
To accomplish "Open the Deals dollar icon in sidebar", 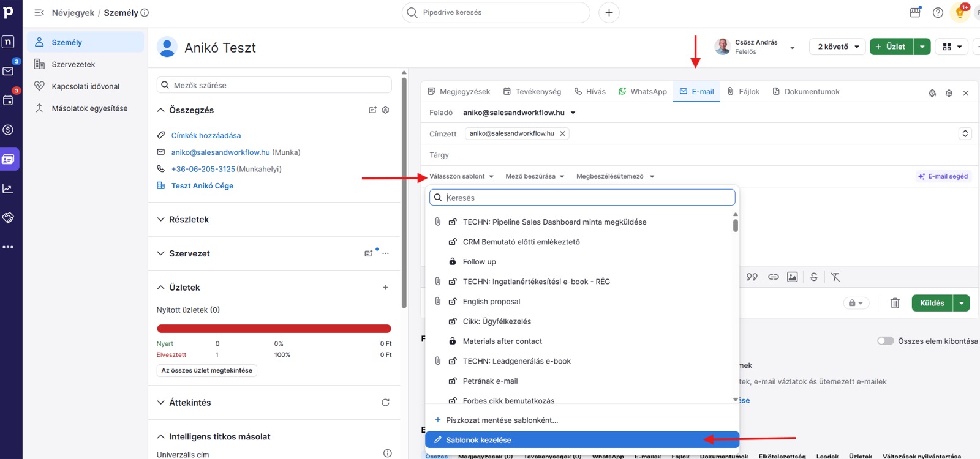I will coord(8,130).
